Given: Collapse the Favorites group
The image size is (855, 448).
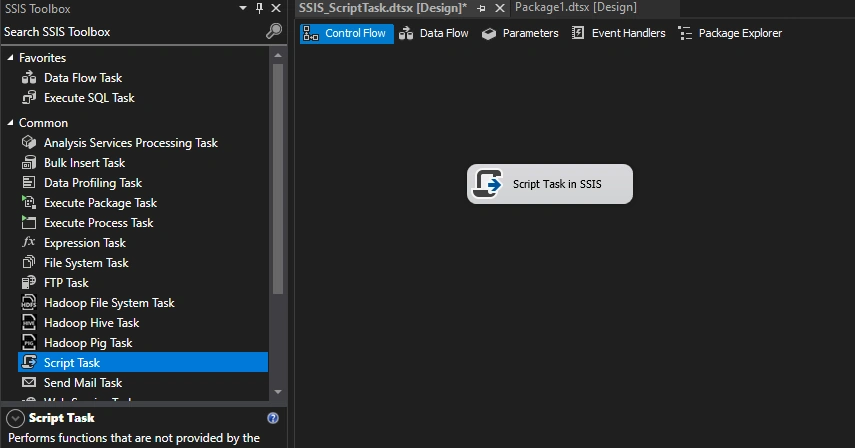Looking at the screenshot, I should pyautogui.click(x=10, y=58).
